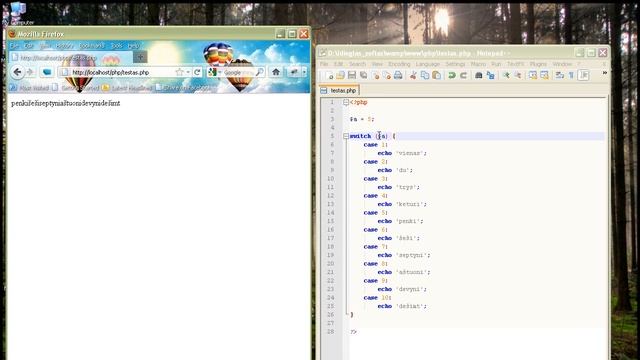Select the localhost tab in Firefox
640x360 pixels.
[x=70, y=58]
